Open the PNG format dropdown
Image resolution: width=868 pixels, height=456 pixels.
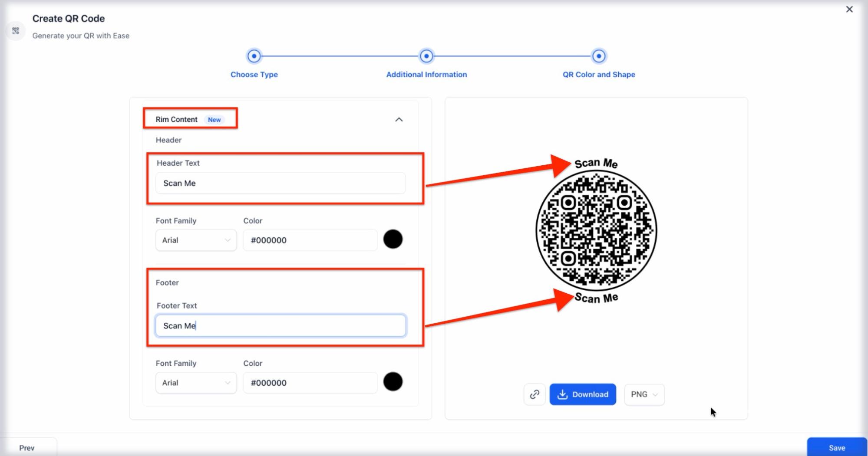pos(644,394)
